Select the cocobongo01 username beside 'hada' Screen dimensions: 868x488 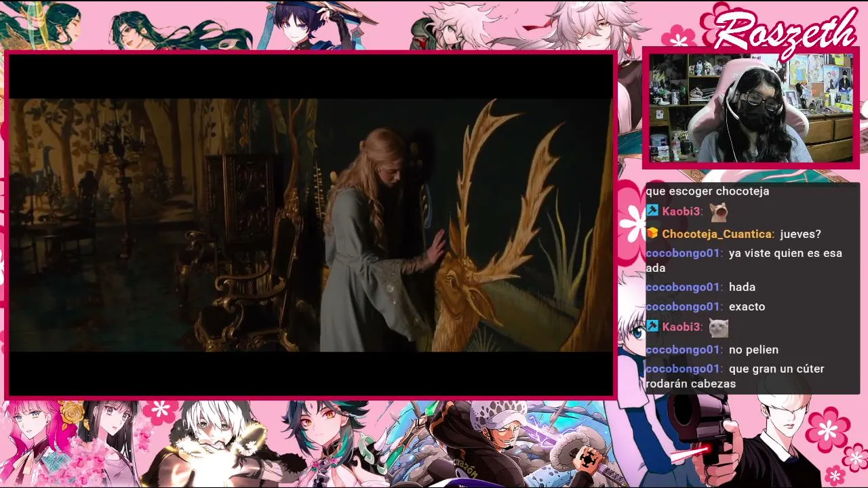683,287
